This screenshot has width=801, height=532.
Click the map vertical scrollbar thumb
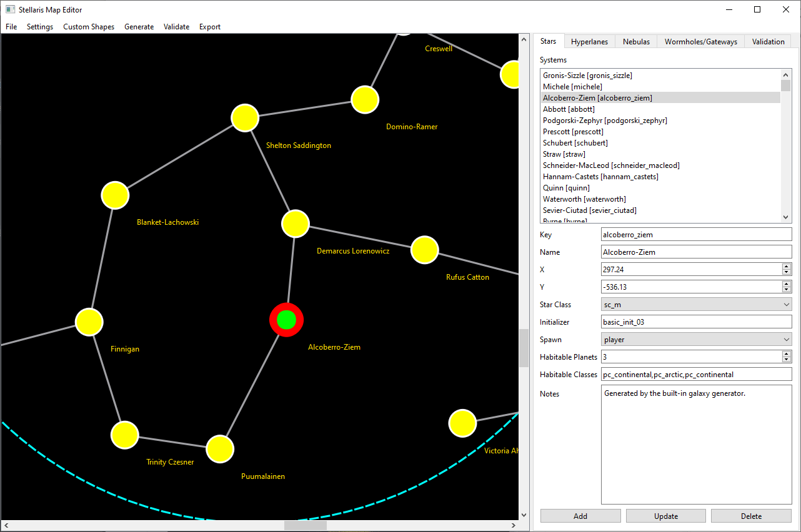[524, 348]
